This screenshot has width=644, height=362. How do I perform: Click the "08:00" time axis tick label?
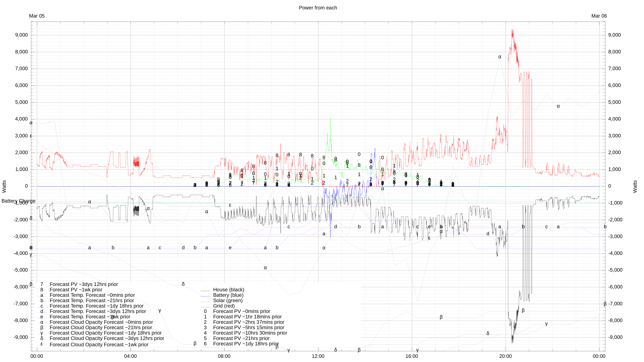click(224, 356)
